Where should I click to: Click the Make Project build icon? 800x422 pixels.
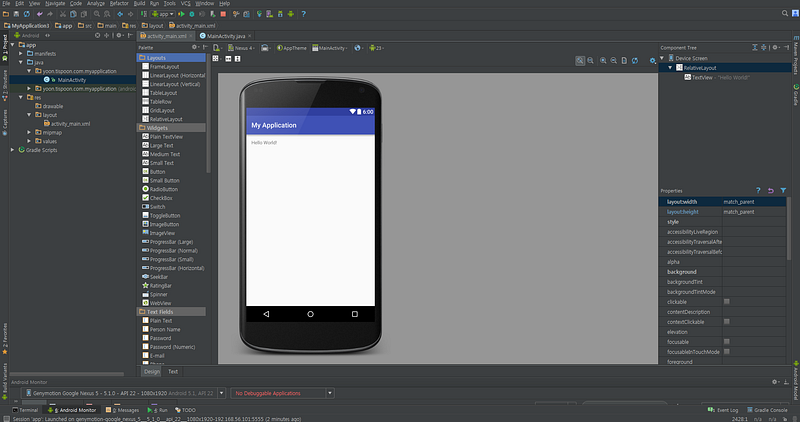144,14
